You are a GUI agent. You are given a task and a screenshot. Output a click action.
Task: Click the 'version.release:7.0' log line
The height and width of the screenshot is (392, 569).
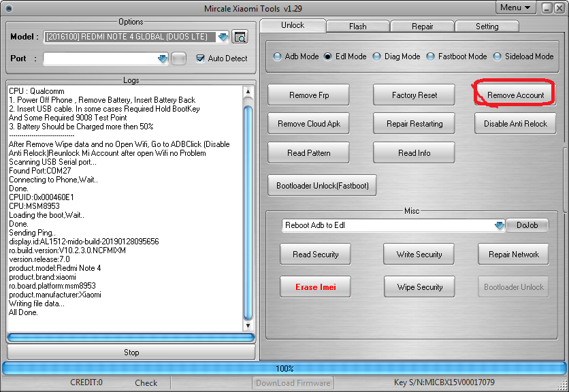click(39, 259)
